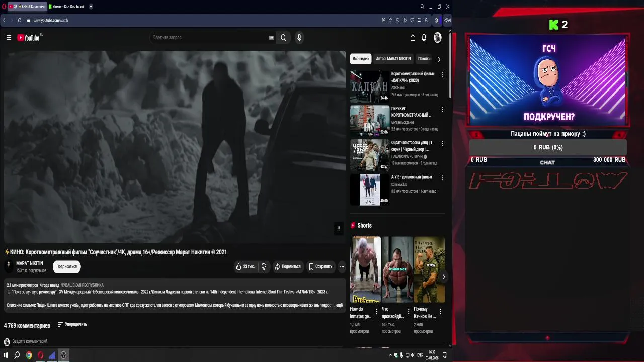Open MARAT NIKITIN channel avatar
The image size is (644, 362).
click(9, 266)
